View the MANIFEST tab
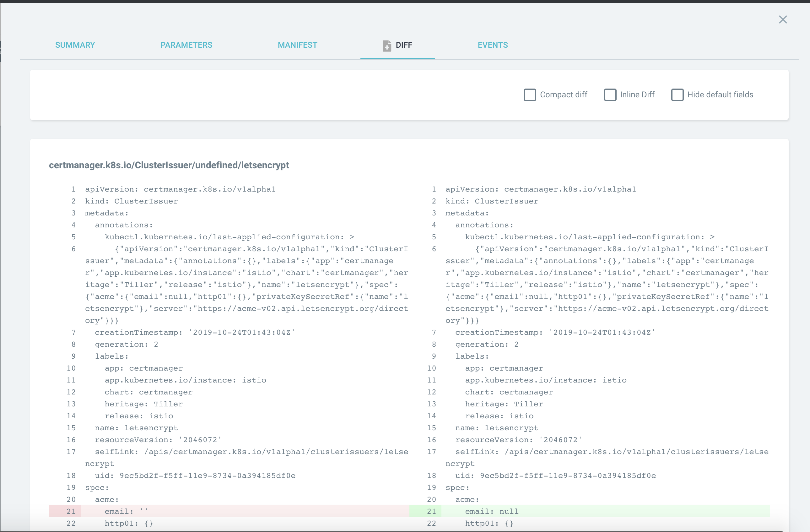The width and height of the screenshot is (810, 532). point(297,45)
